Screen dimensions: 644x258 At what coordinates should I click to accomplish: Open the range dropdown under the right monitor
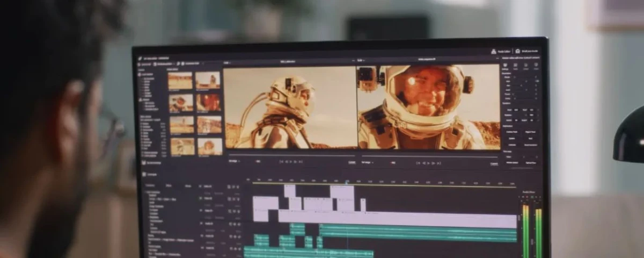368,162
